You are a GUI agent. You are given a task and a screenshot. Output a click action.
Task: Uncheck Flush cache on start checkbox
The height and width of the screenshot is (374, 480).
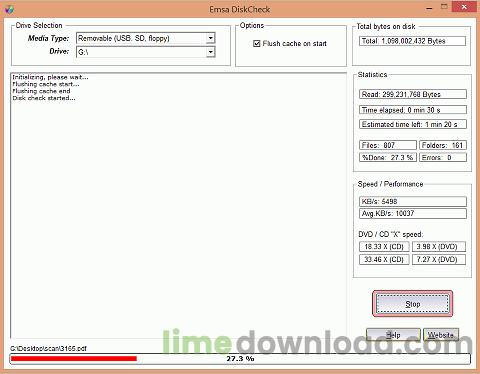pyautogui.click(x=256, y=44)
